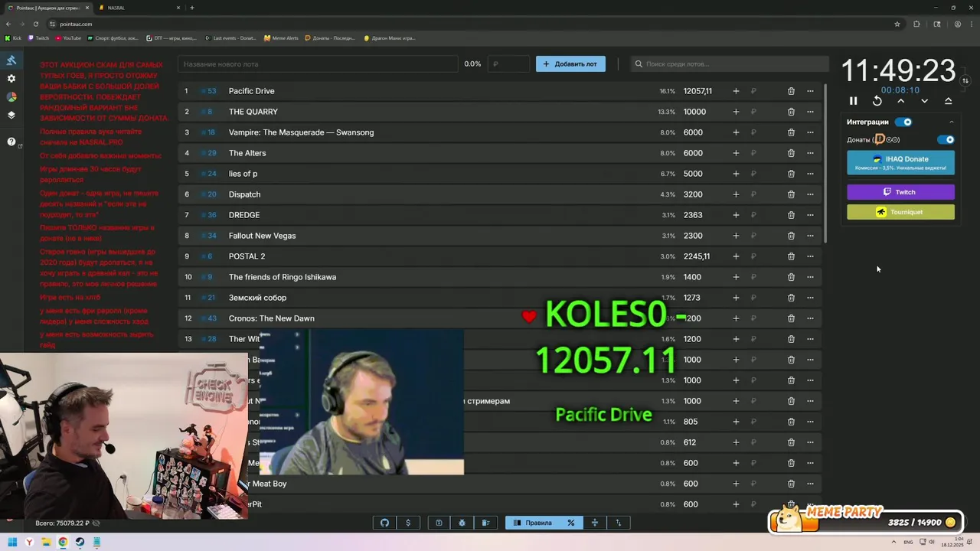Viewport: 980px width, 551px height.
Task: Click the clear-all trash list icon
Action: click(485, 523)
